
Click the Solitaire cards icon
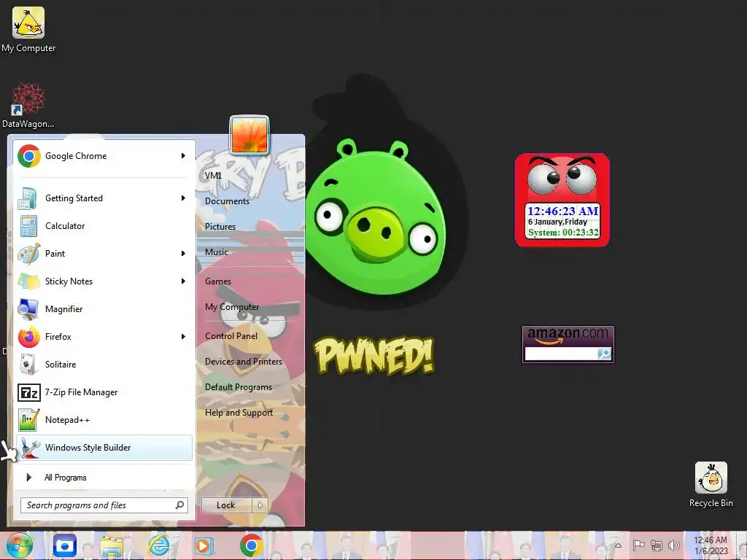28,365
